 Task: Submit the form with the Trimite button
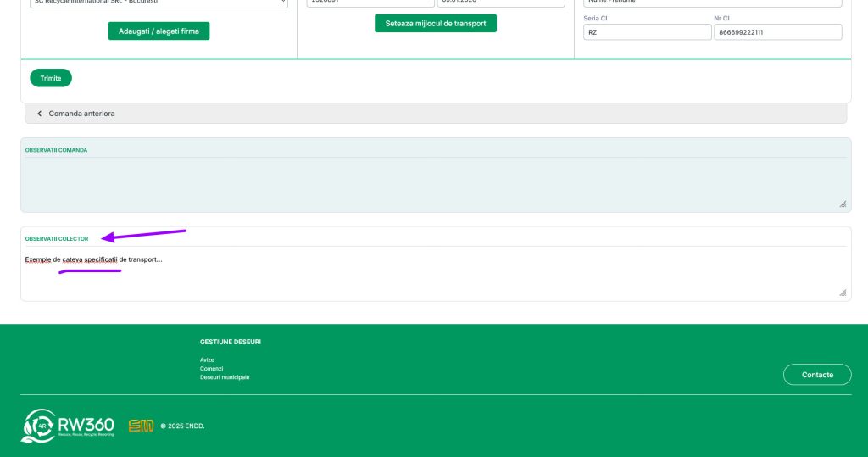[x=51, y=78]
